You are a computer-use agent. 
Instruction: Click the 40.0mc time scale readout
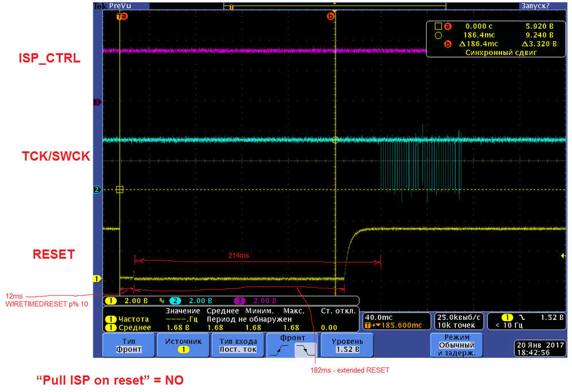coord(378,318)
